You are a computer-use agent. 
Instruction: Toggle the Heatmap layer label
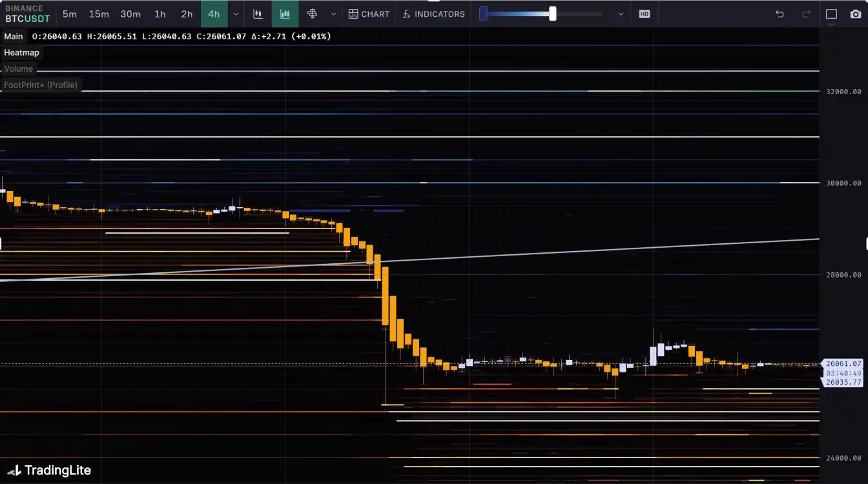(x=22, y=53)
